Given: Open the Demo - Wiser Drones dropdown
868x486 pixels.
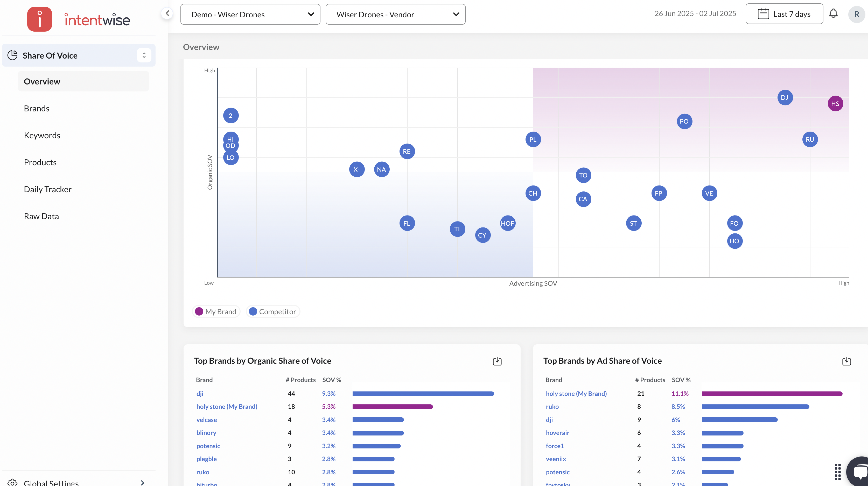Looking at the screenshot, I should point(250,15).
